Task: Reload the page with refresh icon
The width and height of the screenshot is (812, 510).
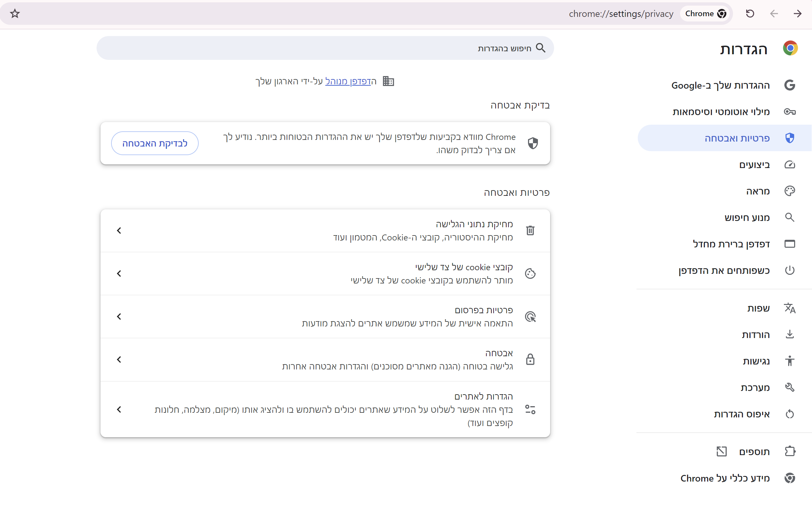Action: tap(750, 14)
